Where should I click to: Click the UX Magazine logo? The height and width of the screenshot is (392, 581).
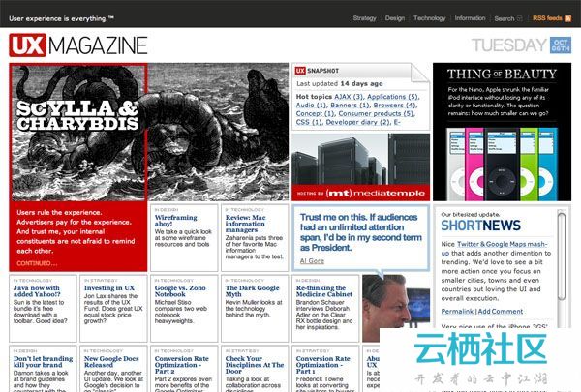point(78,45)
